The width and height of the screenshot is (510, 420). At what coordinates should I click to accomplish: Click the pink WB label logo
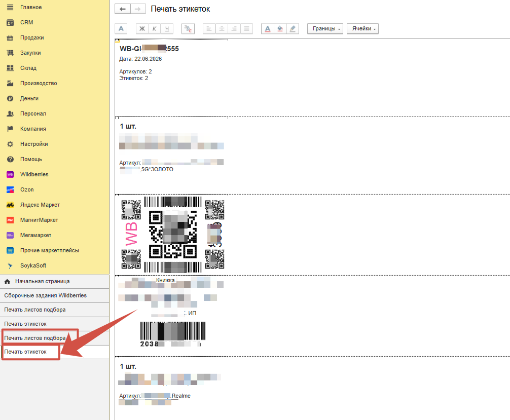click(x=132, y=234)
